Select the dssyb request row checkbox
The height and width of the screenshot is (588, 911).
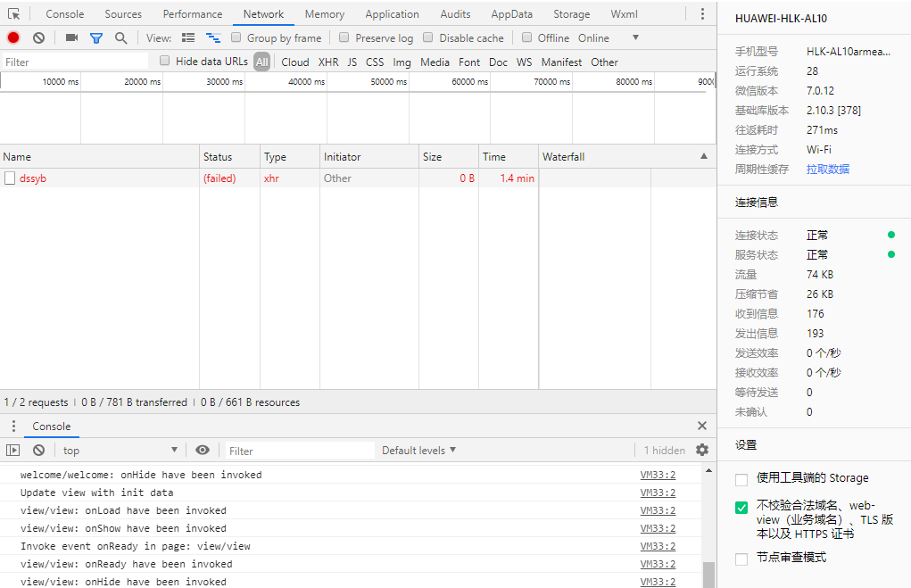pos(10,178)
